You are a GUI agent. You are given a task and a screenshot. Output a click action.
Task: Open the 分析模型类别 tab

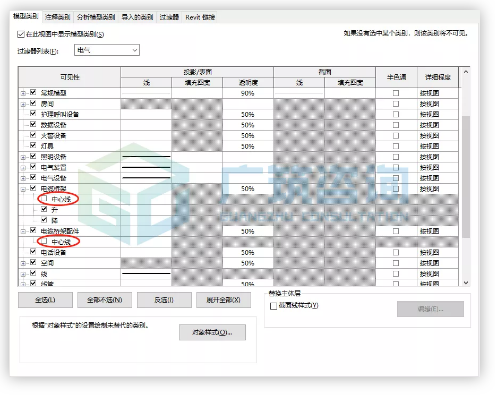coord(96,17)
